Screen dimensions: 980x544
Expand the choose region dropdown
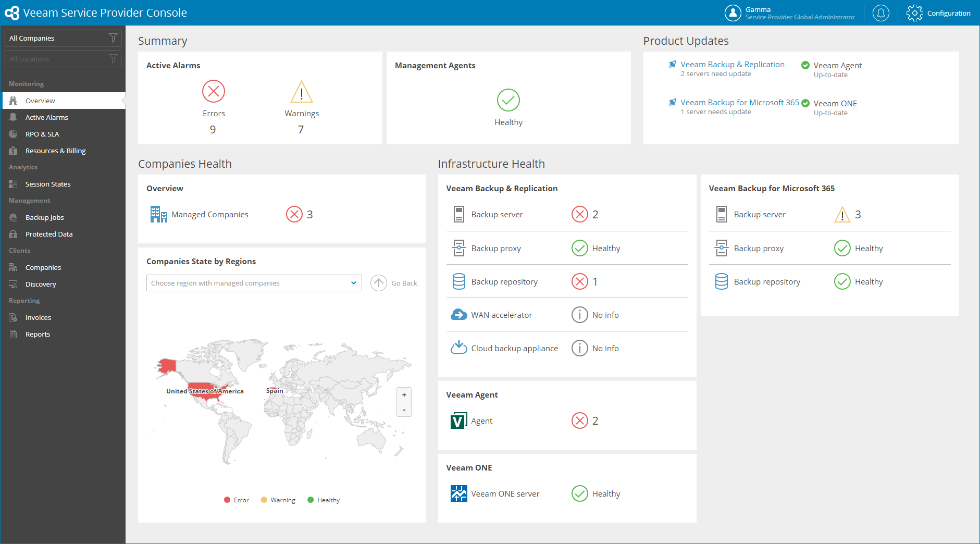[x=254, y=283]
